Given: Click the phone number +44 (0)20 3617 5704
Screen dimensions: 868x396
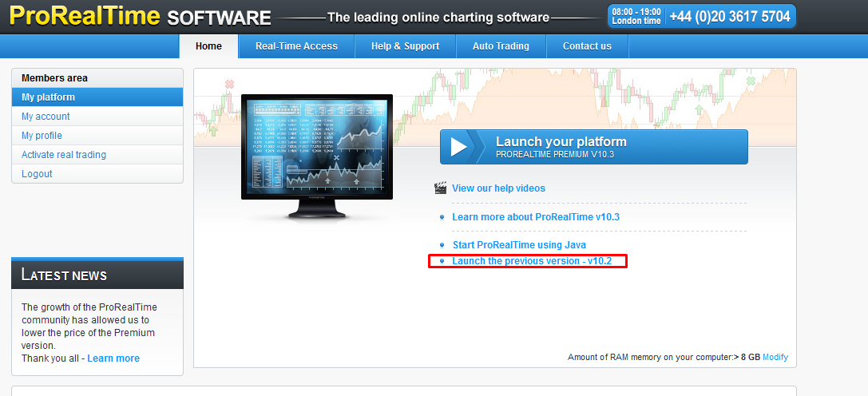Looking at the screenshot, I should 730,17.
